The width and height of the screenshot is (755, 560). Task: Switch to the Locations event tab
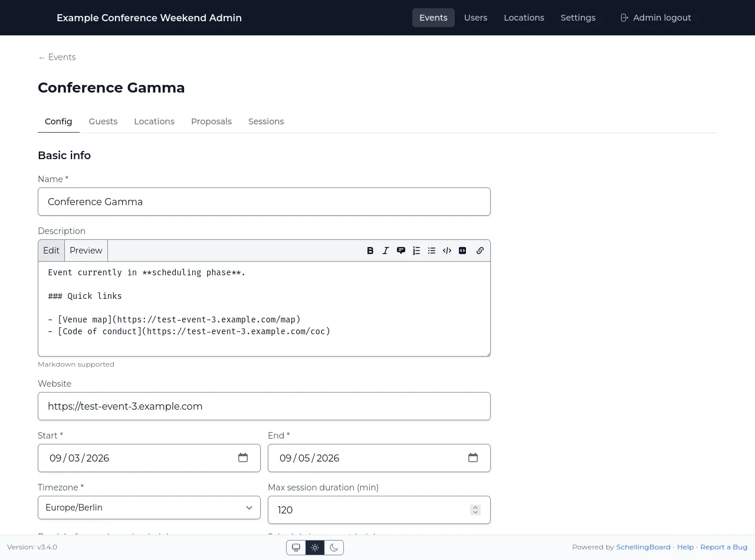154,121
